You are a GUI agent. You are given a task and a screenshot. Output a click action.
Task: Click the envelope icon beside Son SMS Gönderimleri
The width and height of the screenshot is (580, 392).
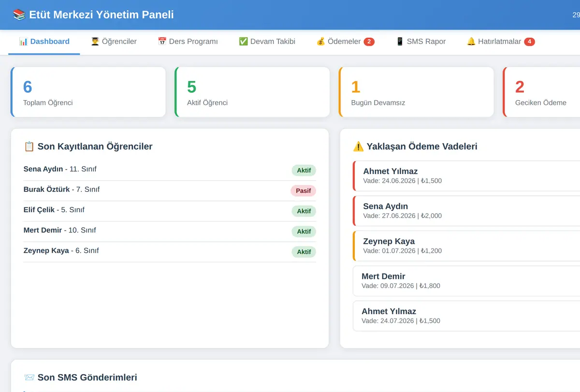(29, 377)
